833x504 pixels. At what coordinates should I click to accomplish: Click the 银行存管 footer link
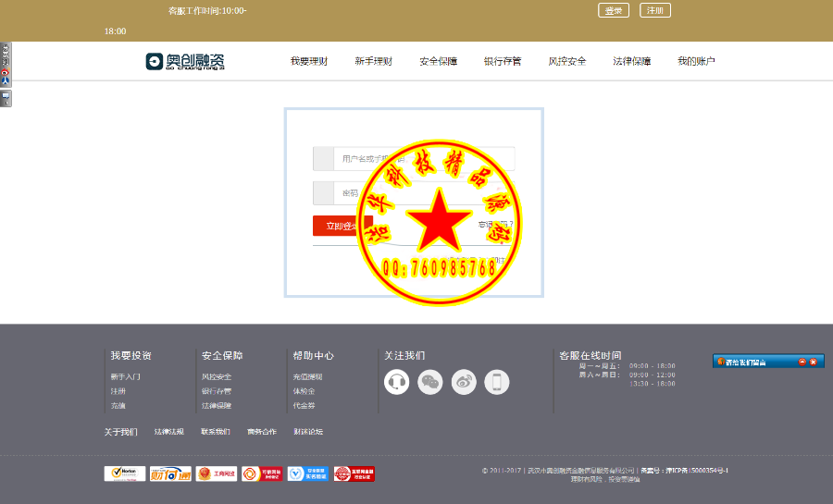(x=217, y=391)
